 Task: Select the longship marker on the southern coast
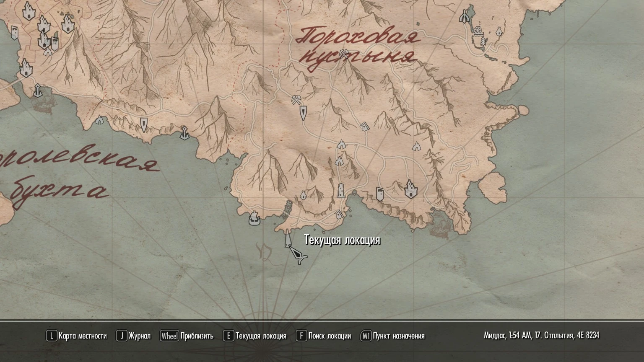tap(254, 218)
